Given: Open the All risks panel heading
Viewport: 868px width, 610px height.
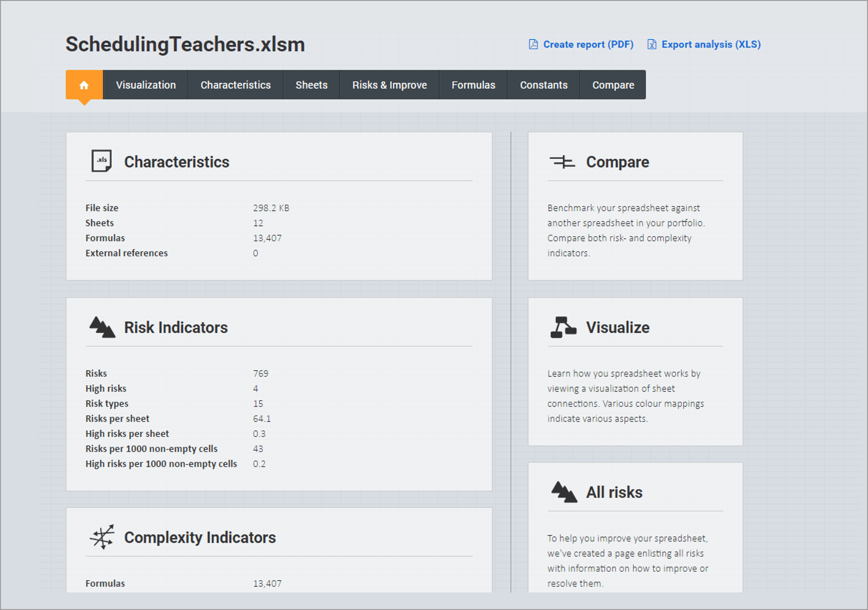Looking at the screenshot, I should [614, 492].
